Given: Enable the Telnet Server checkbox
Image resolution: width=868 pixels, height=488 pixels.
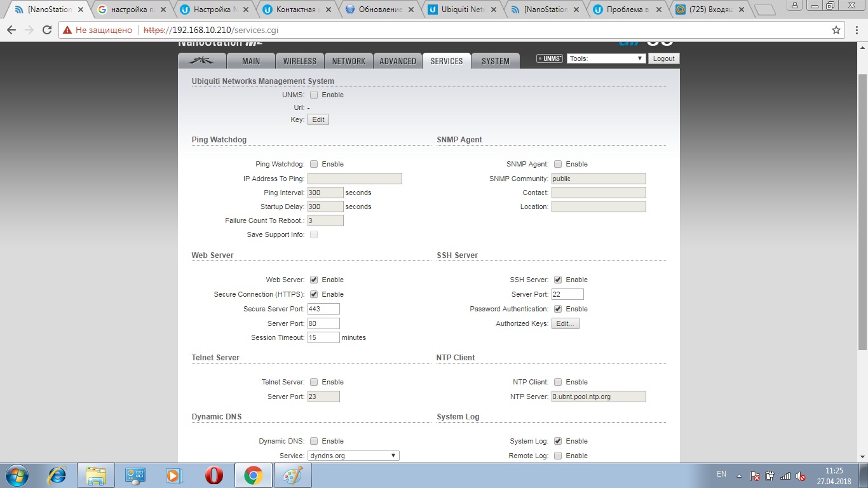Looking at the screenshot, I should (x=314, y=382).
